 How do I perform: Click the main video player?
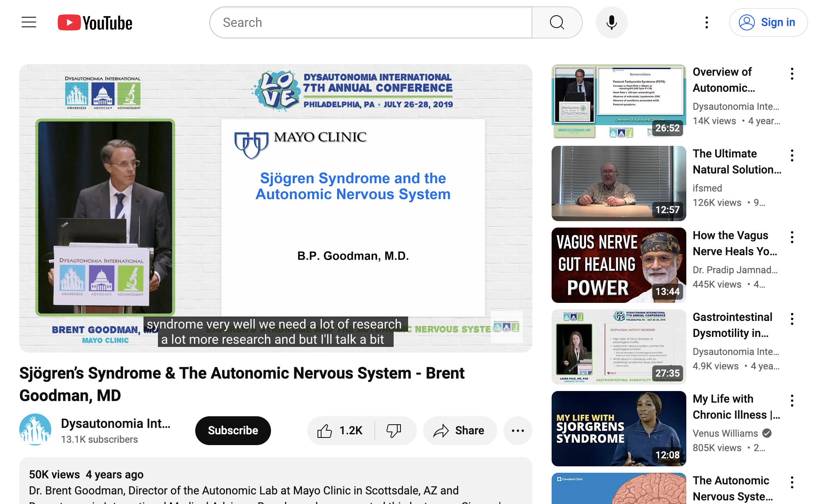[x=276, y=208]
